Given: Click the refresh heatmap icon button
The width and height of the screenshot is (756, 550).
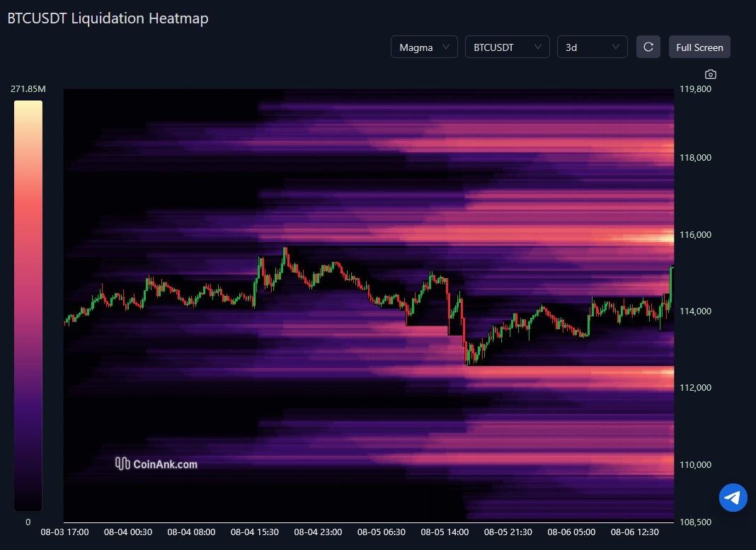Looking at the screenshot, I should pos(648,47).
